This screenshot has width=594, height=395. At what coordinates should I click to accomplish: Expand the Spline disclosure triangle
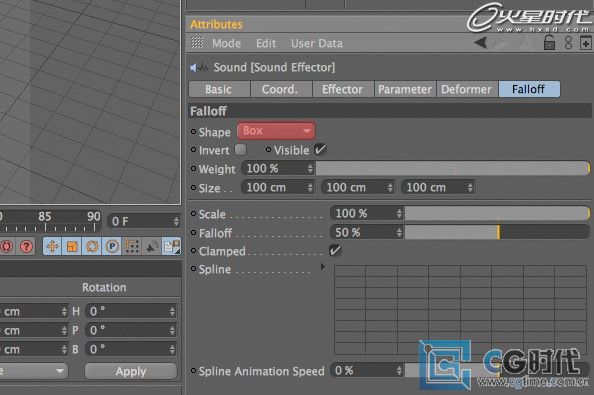322,267
